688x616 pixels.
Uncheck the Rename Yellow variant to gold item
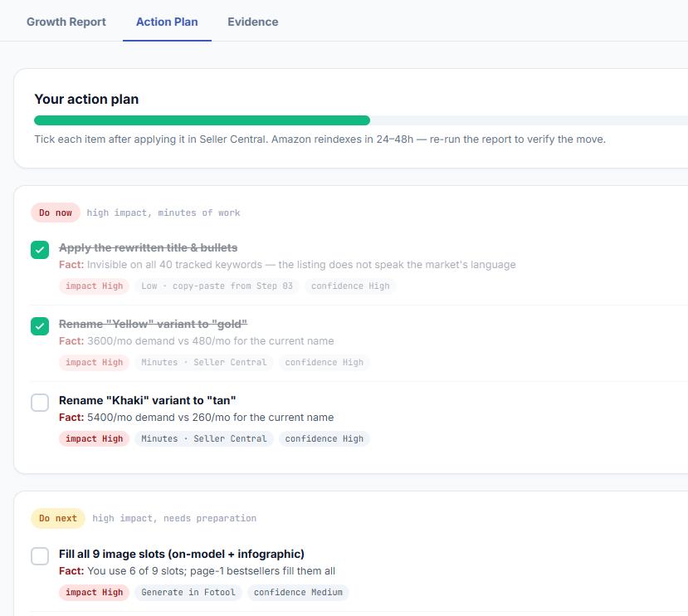[x=40, y=326]
